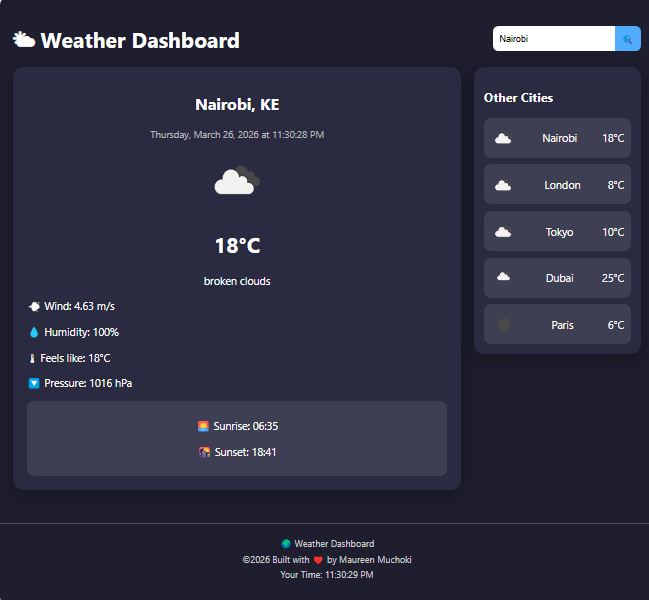
Task: Click the Sunrise: 06:35 text
Action: (246, 427)
